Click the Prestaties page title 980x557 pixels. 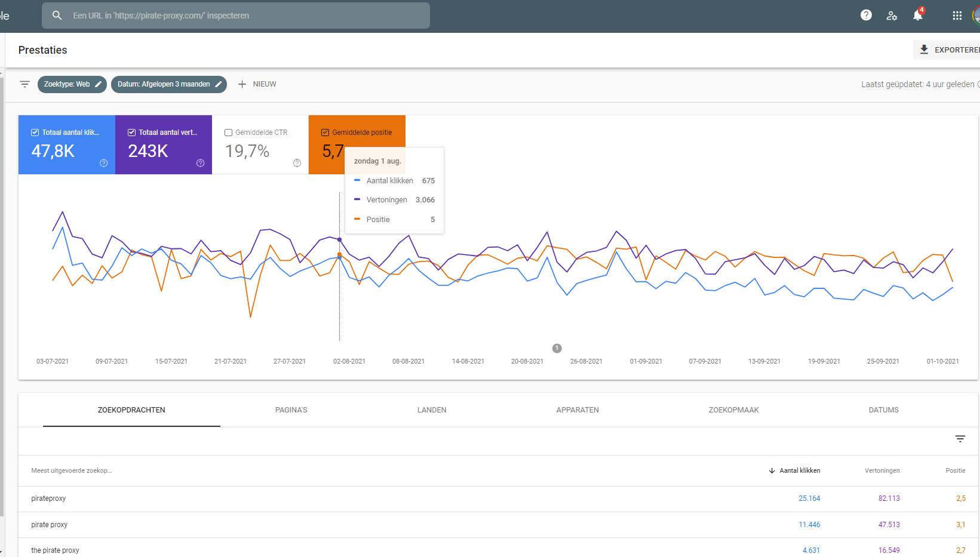pos(42,50)
